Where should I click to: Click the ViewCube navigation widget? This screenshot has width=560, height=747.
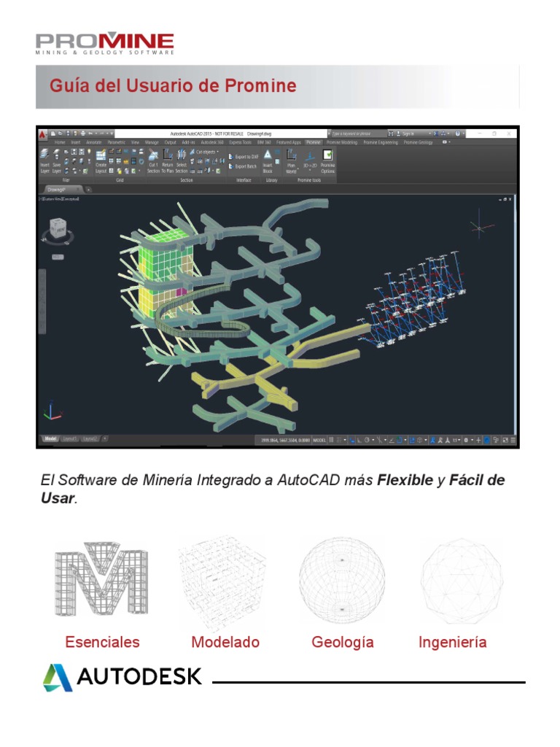point(58,230)
